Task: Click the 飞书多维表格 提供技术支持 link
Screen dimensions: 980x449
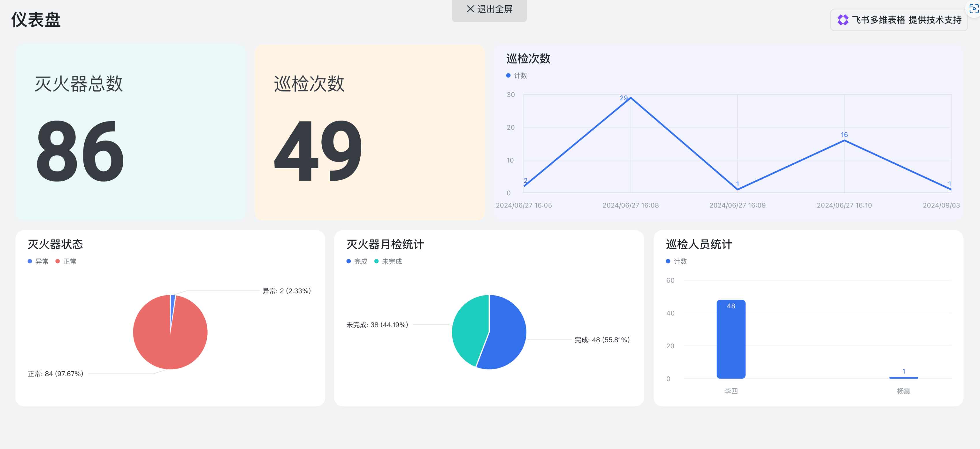Action: click(906, 20)
